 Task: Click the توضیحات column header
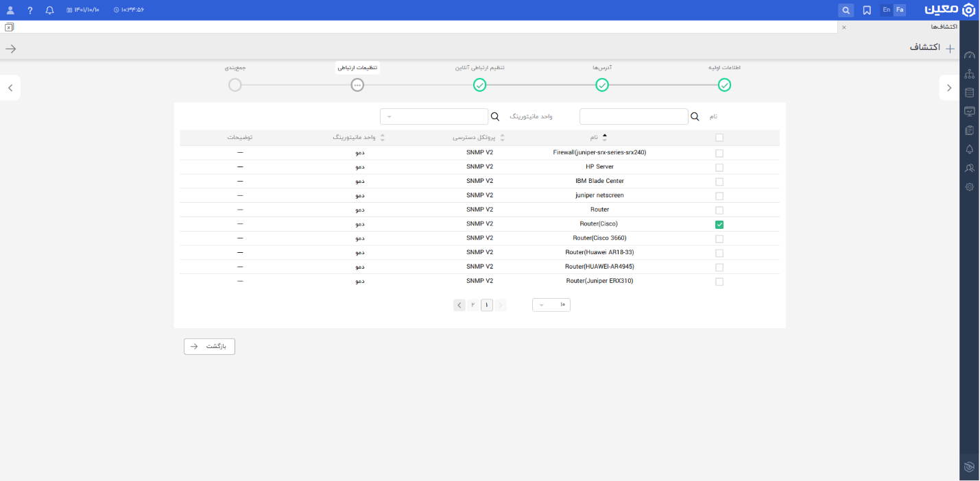[x=239, y=137]
